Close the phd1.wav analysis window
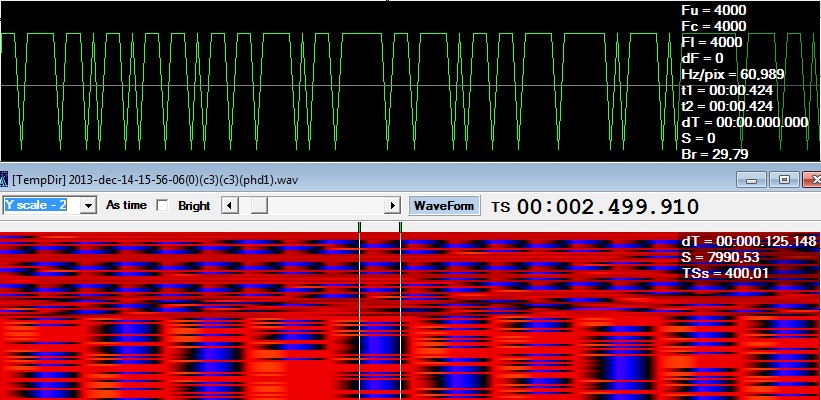Viewport: 821px width, 400px height. coord(813,180)
